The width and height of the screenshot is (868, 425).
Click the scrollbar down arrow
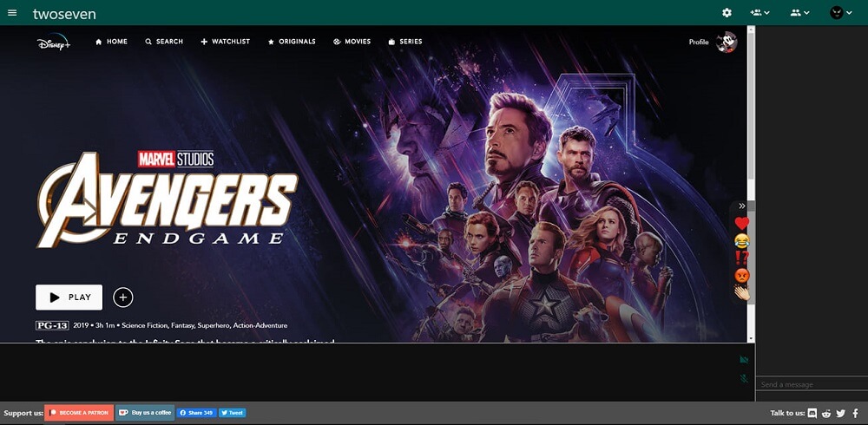751,338
